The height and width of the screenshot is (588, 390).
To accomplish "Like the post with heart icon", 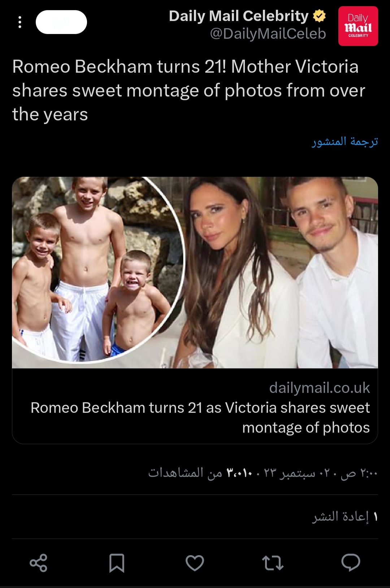I will click(195, 563).
